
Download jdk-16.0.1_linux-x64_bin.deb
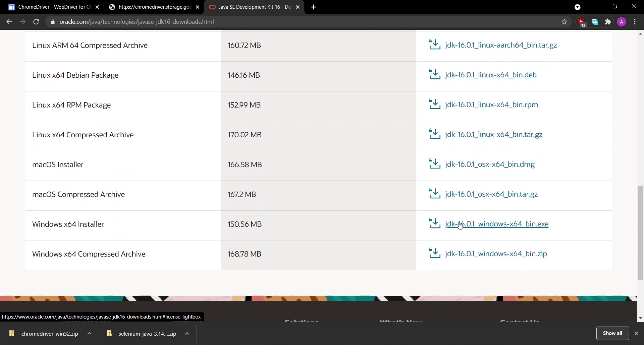[491, 75]
